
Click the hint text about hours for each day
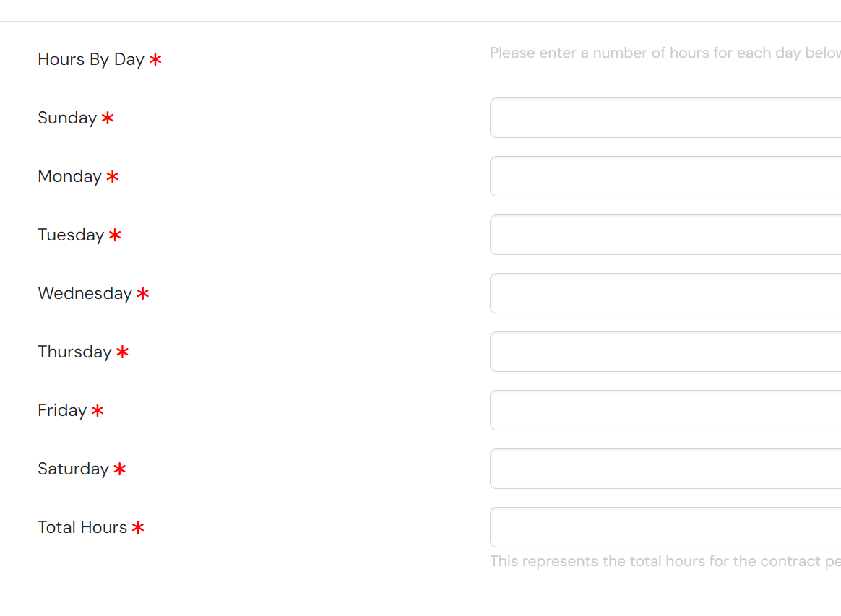665,53
